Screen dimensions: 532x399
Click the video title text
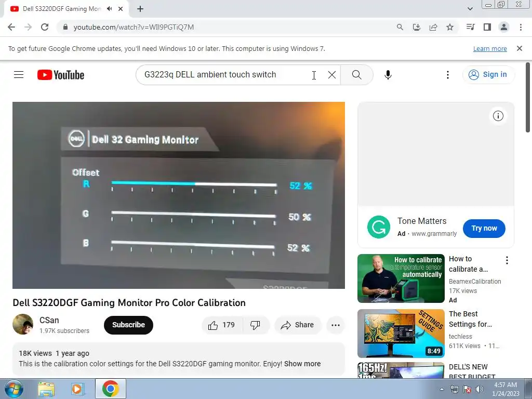point(129,303)
